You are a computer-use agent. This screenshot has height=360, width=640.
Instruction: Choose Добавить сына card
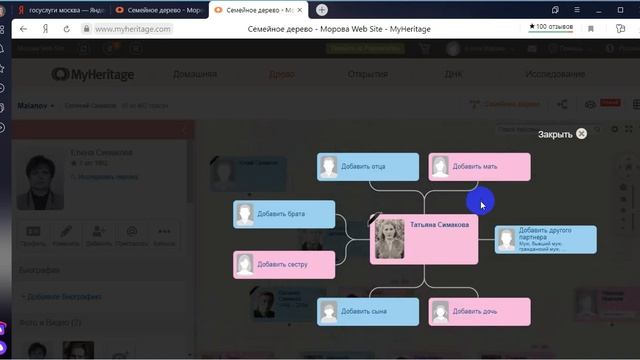pos(368,311)
